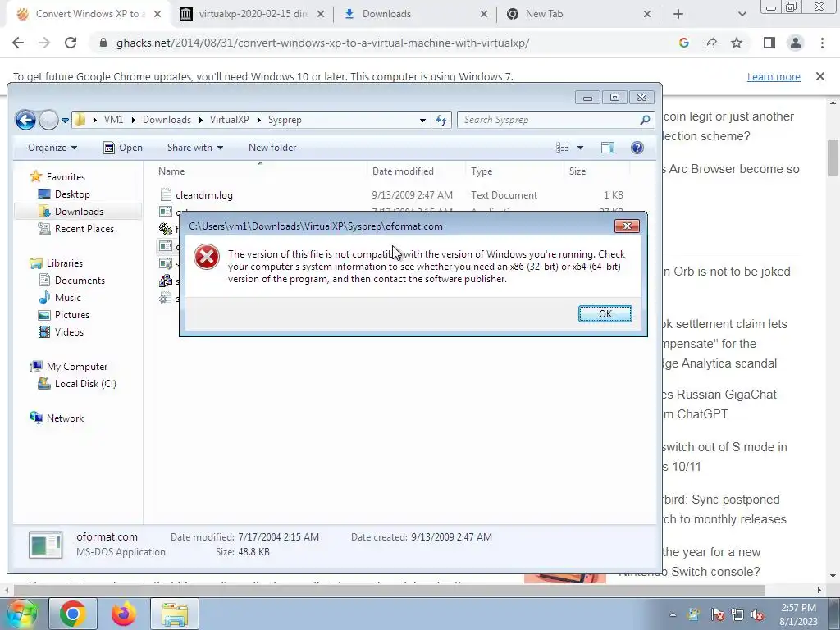840x630 pixels.
Task: Select Sysprep in the address breadcrumb
Action: point(285,120)
